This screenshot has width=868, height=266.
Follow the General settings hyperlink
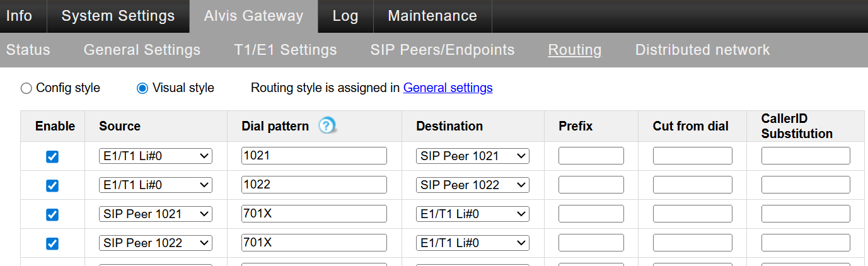(448, 88)
